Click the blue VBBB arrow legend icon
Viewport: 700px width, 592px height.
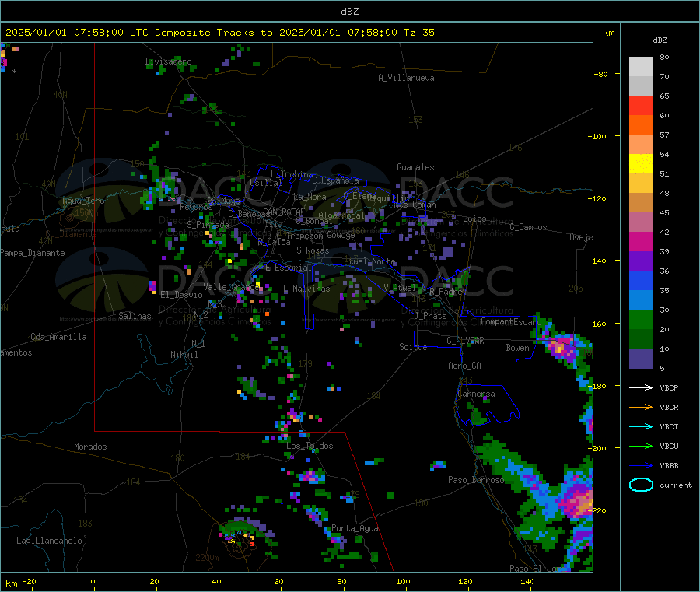coord(641,466)
